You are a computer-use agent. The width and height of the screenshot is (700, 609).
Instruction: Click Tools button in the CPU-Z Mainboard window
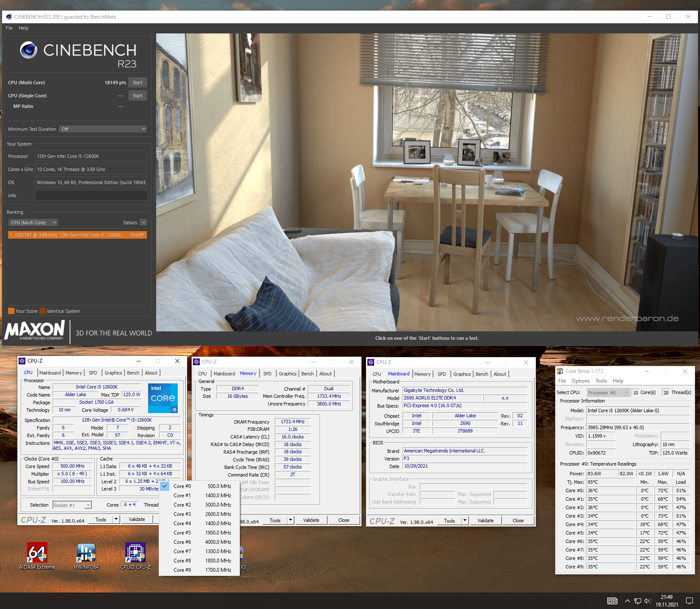click(449, 521)
